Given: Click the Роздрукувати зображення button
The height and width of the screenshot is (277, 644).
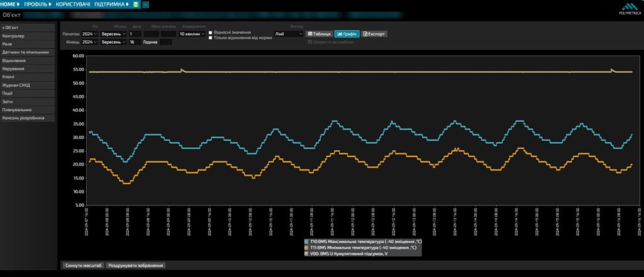Looking at the screenshot, I should (x=136, y=266).
